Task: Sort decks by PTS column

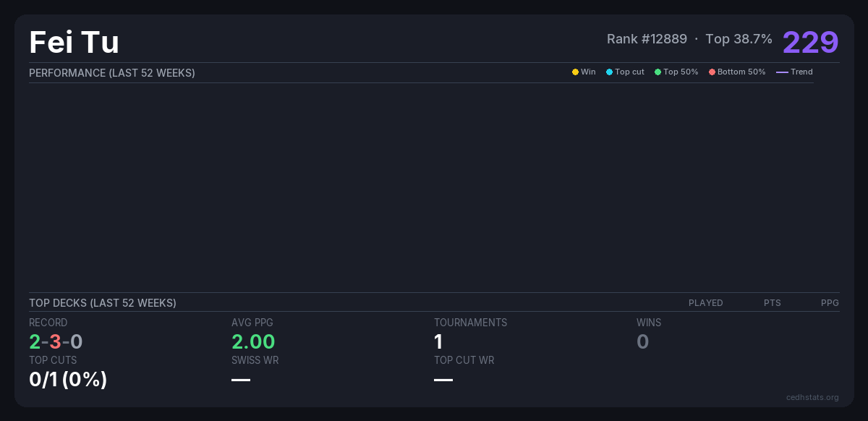Action: pyautogui.click(x=772, y=303)
